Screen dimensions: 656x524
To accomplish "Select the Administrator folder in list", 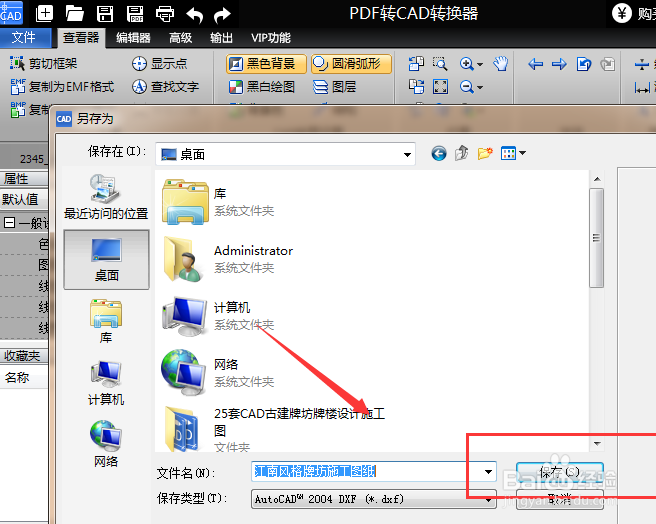I will (x=228, y=259).
